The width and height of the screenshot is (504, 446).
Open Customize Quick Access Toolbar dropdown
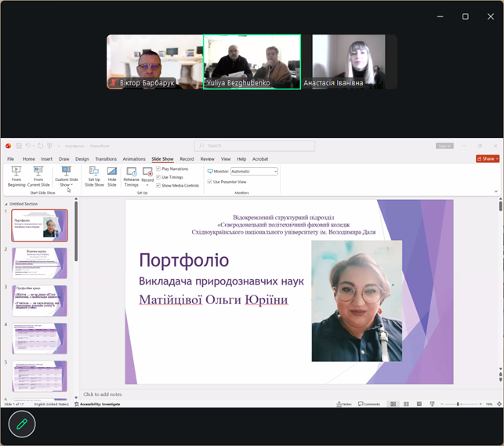click(x=59, y=147)
